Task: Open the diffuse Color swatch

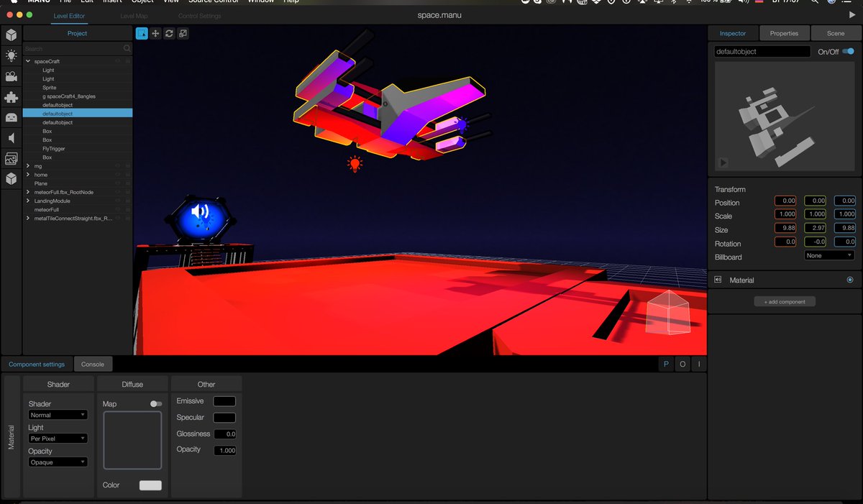Action: [150, 485]
